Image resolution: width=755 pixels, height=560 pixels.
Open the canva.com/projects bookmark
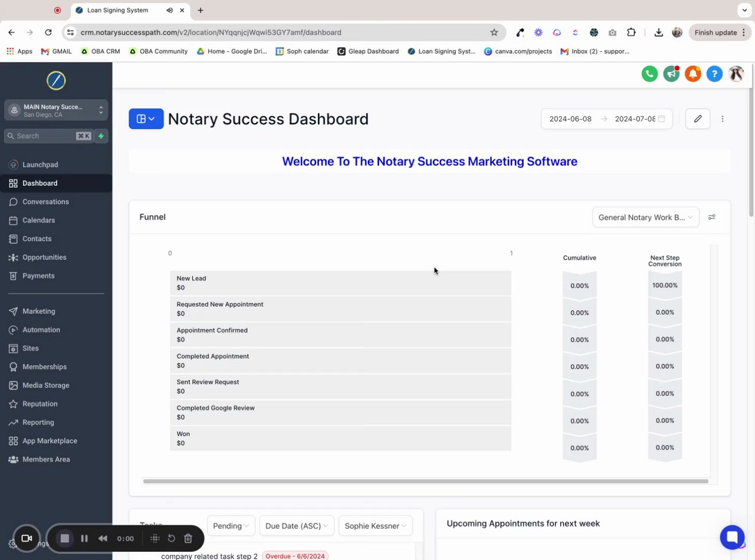518,51
